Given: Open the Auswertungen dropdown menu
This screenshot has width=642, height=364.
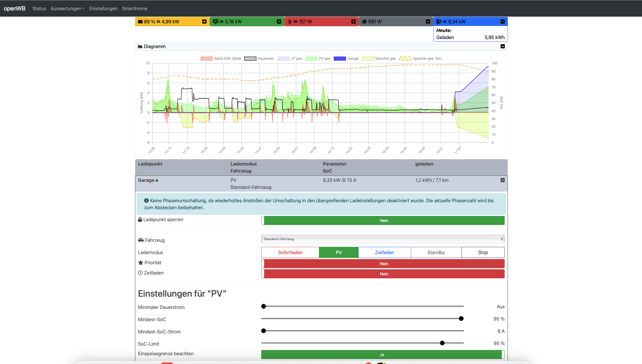Looking at the screenshot, I should pyautogui.click(x=67, y=8).
